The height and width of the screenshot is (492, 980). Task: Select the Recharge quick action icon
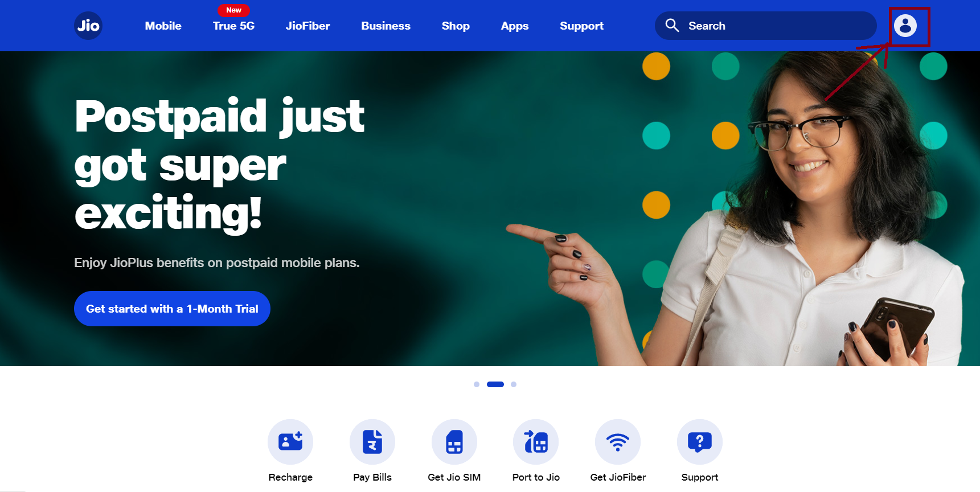[290, 442]
